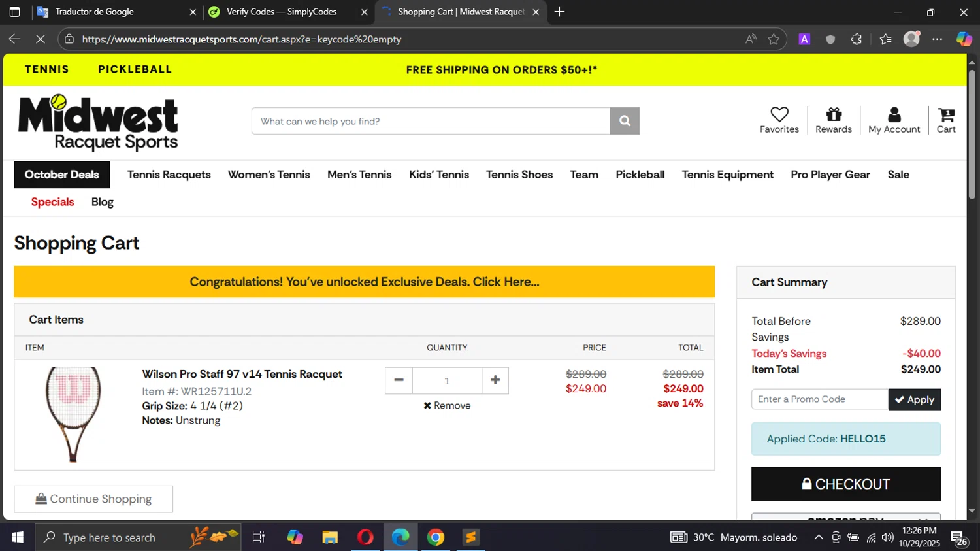Open the Windows Start menu

tap(17, 537)
